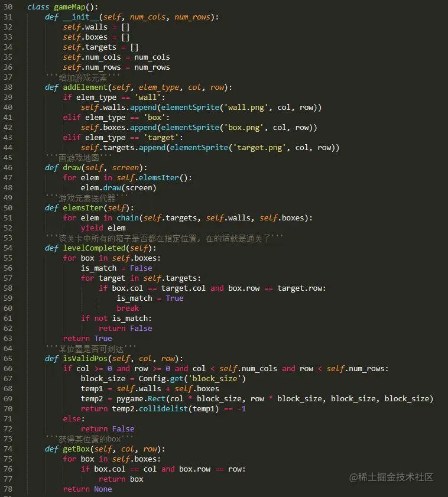448x497 pixels.
Task: Click the getBox function name
Action: 76,449
